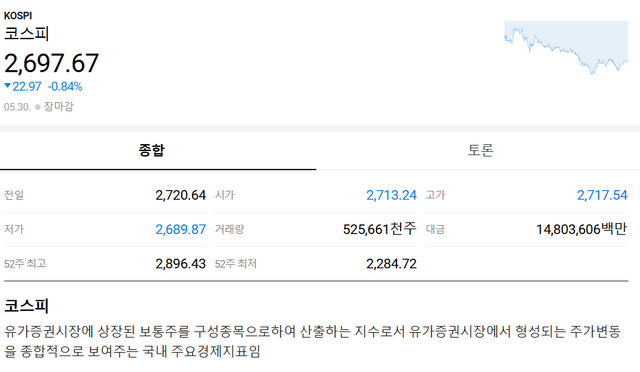Open the KOSPI intraday mini chart
The height and width of the screenshot is (372, 640).
tap(566, 47)
